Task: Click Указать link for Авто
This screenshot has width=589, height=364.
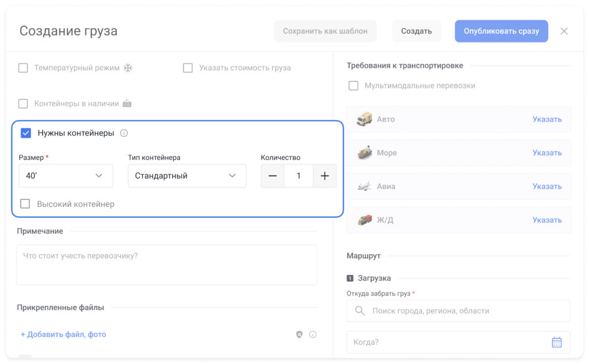Action: point(547,119)
